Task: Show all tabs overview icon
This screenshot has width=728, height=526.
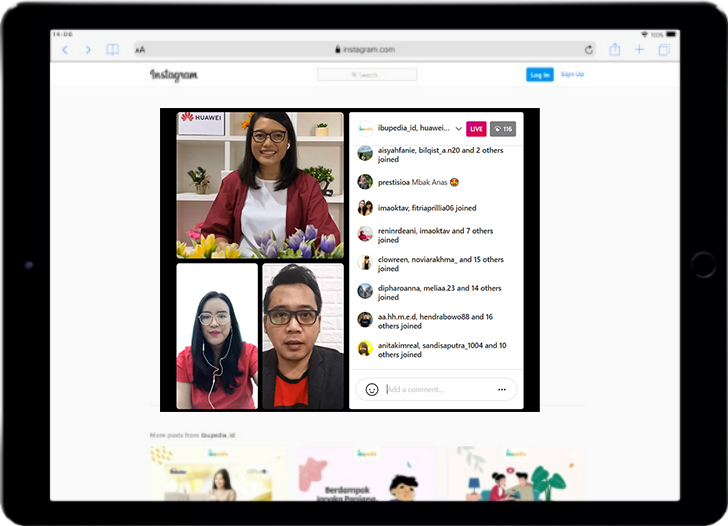Action: tap(664, 50)
